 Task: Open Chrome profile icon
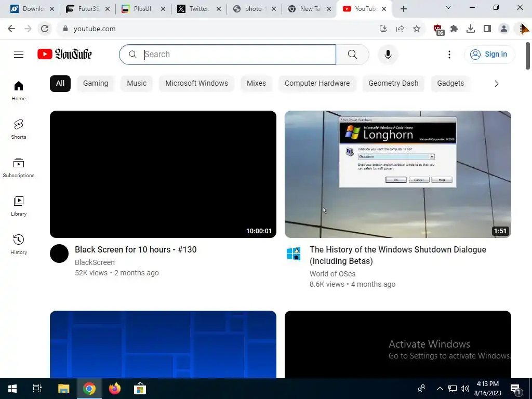(x=504, y=29)
